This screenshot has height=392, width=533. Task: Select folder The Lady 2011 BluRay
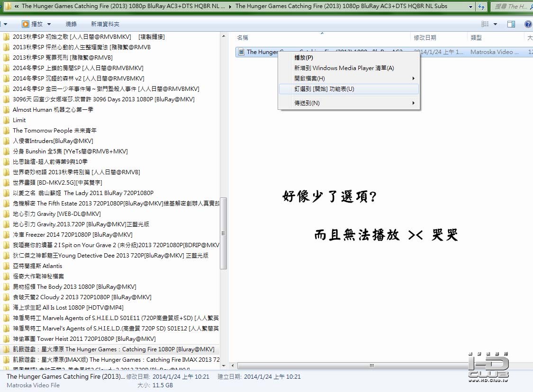(x=78, y=193)
